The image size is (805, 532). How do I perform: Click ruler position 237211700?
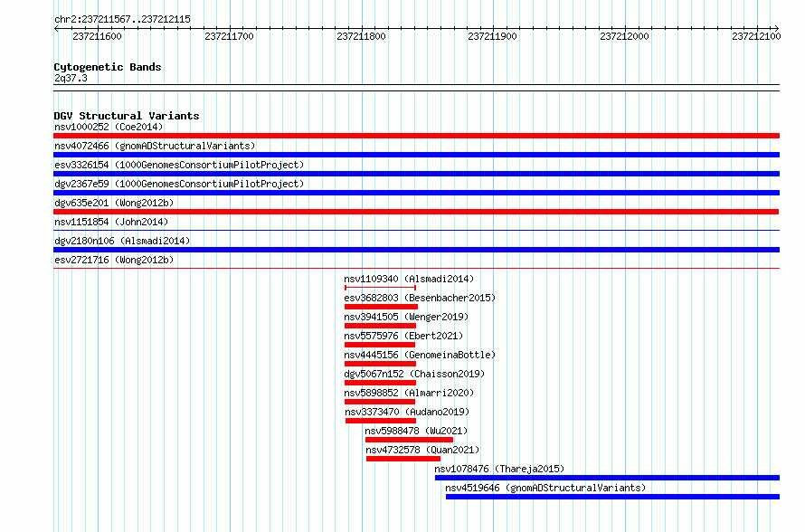click(x=230, y=36)
